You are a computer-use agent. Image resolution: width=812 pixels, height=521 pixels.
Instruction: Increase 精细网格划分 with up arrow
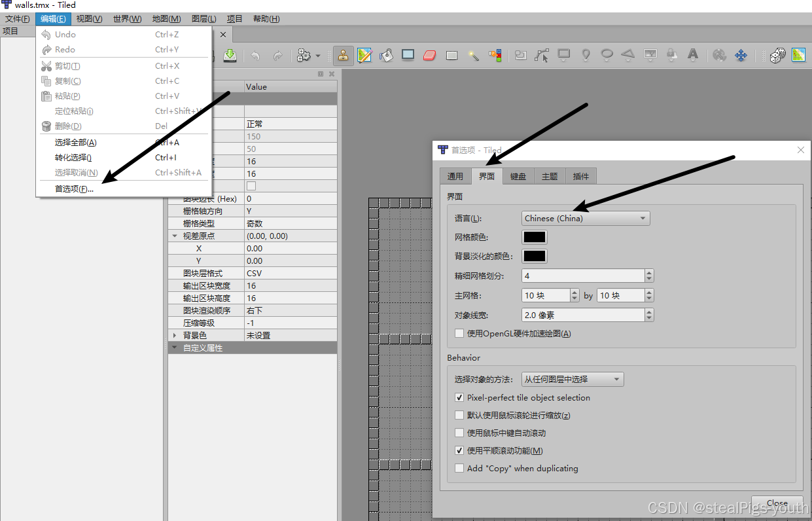(649, 273)
